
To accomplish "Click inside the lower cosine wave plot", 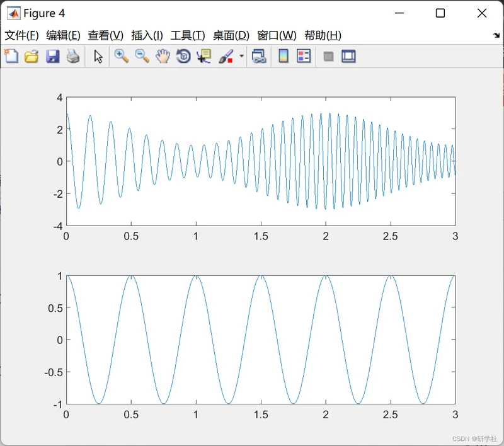I will coord(261,340).
